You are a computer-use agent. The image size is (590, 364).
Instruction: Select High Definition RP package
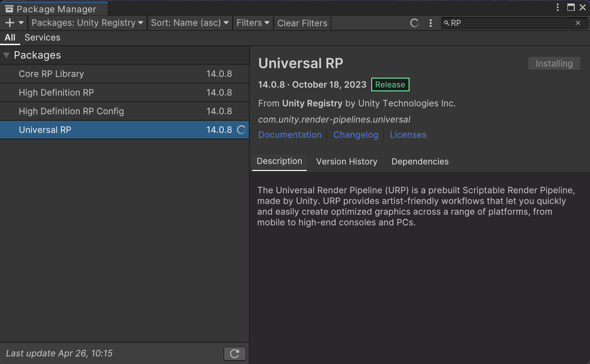pyautogui.click(x=124, y=93)
